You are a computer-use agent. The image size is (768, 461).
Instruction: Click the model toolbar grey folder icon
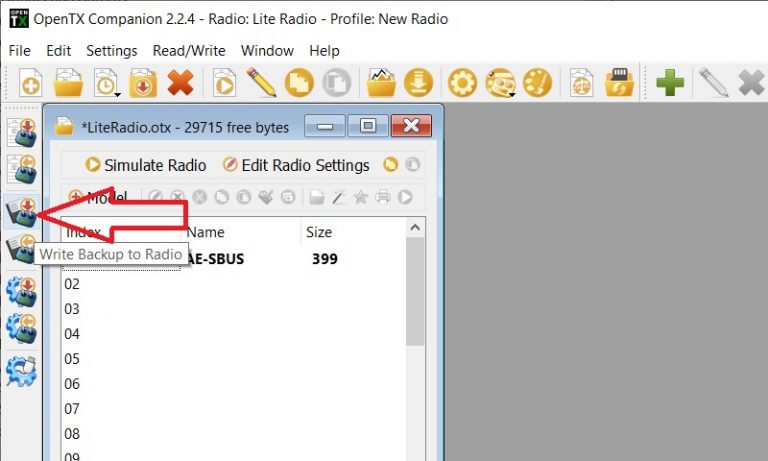point(316,197)
